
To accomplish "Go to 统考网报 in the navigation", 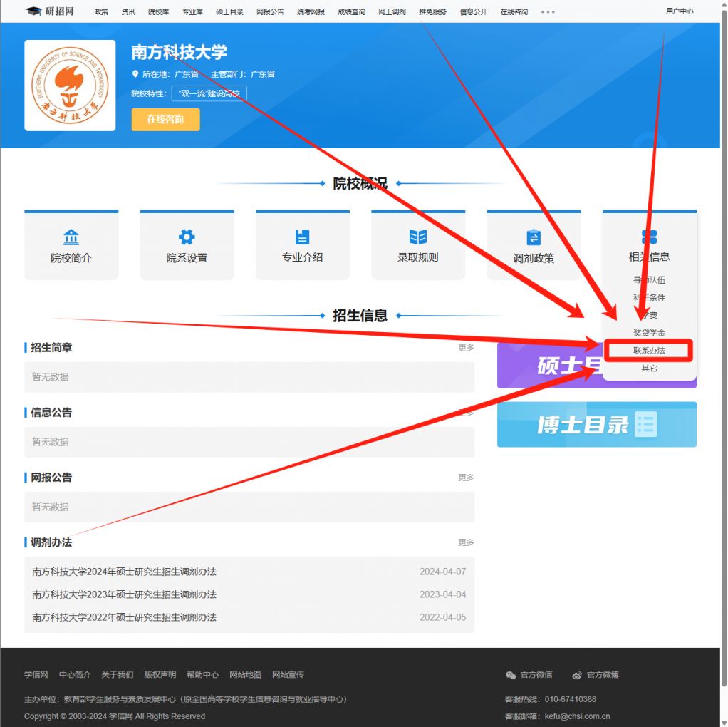I will (311, 11).
